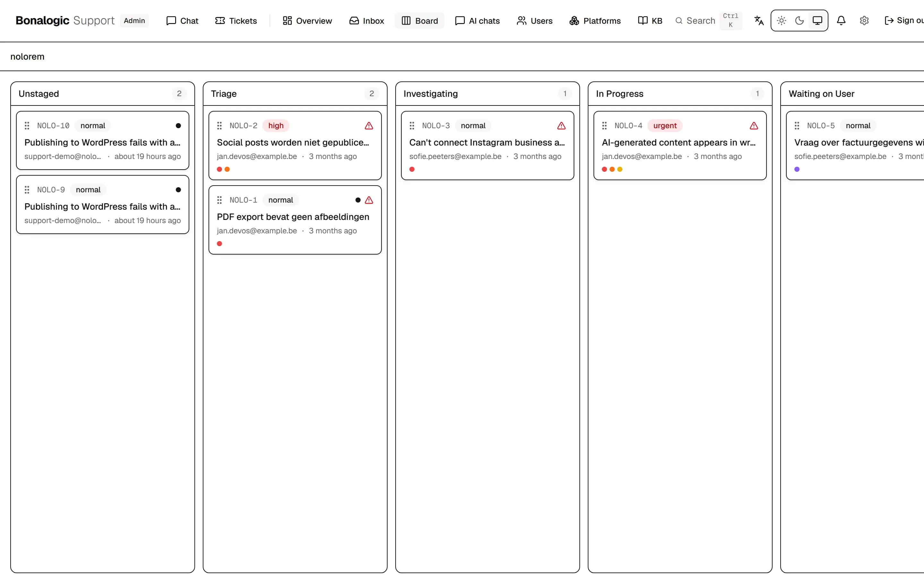Open settings gear icon
Screen dimensions: 924x577
pos(864,21)
